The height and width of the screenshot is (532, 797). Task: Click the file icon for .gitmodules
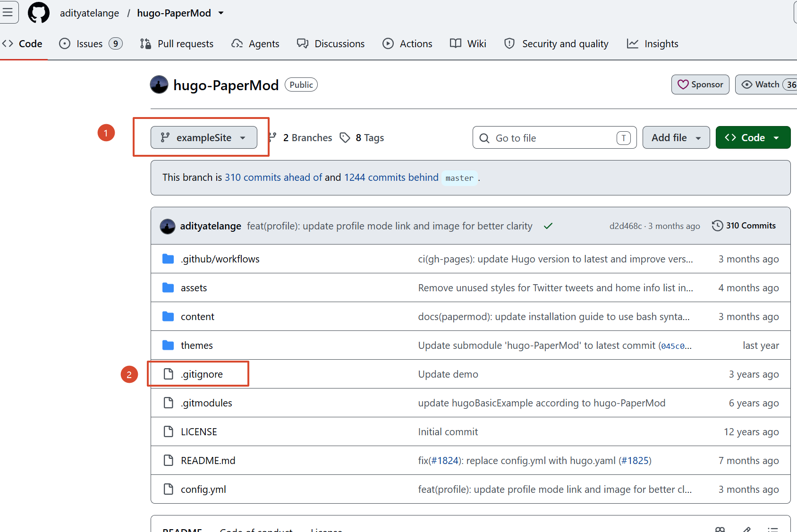pos(168,403)
